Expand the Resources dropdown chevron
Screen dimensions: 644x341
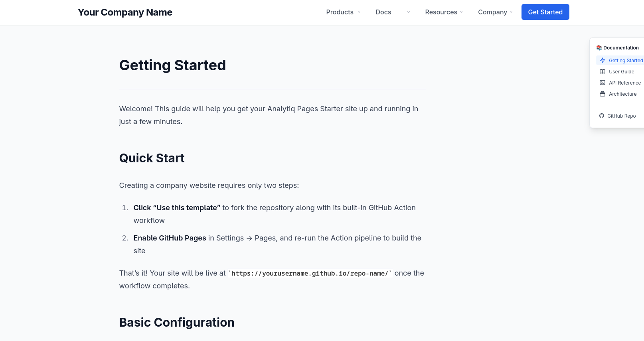coord(461,12)
